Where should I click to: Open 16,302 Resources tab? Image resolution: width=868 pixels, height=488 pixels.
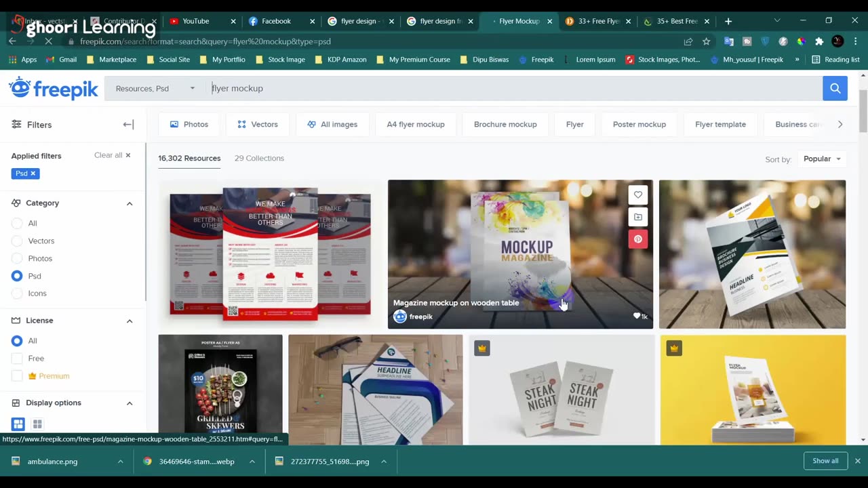[x=189, y=159]
